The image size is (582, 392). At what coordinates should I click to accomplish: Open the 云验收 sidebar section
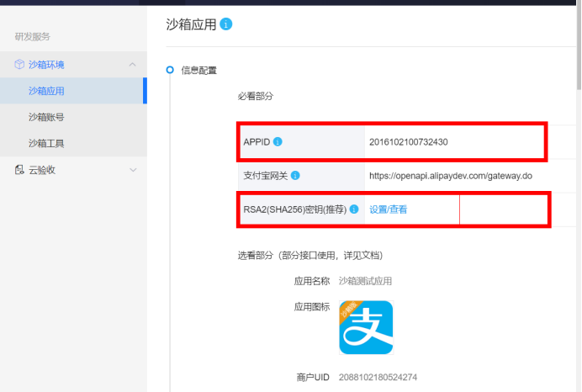tap(73, 170)
